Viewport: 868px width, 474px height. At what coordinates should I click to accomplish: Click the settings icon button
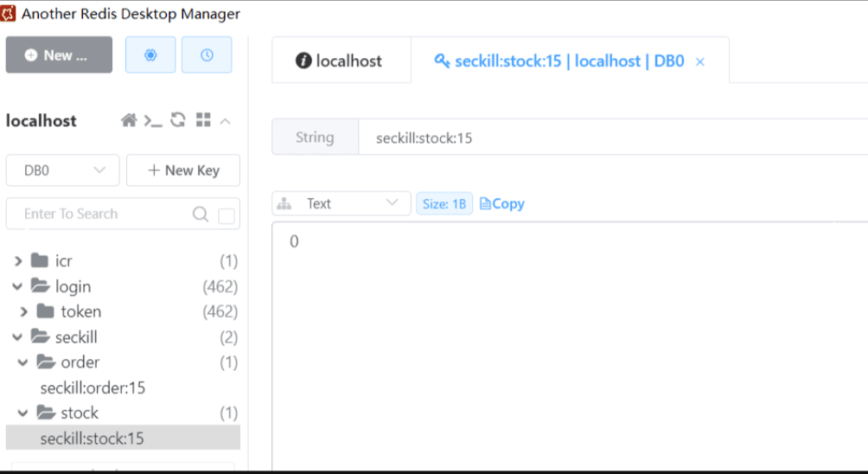click(x=150, y=54)
